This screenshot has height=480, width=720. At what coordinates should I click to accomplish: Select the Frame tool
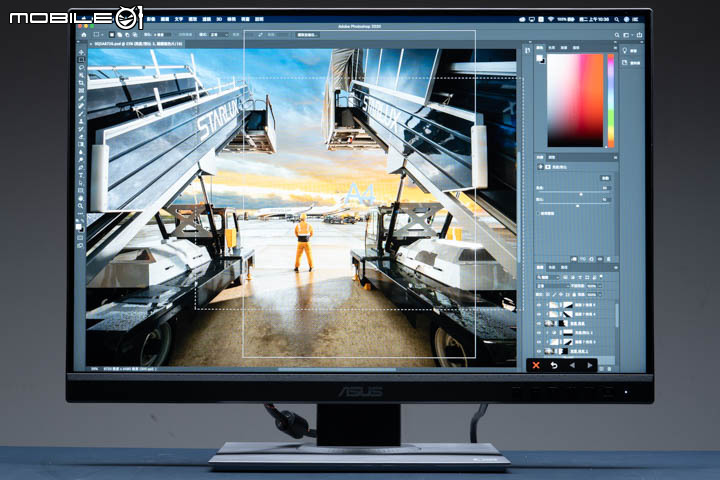coord(82,90)
